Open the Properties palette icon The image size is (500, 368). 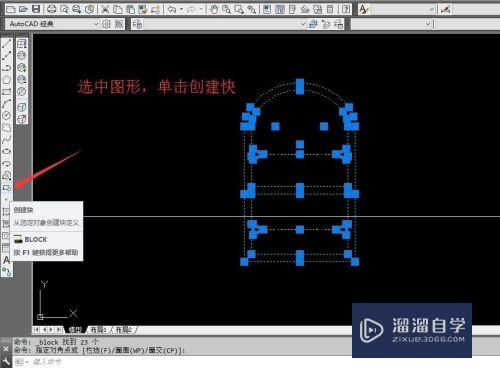point(267,9)
